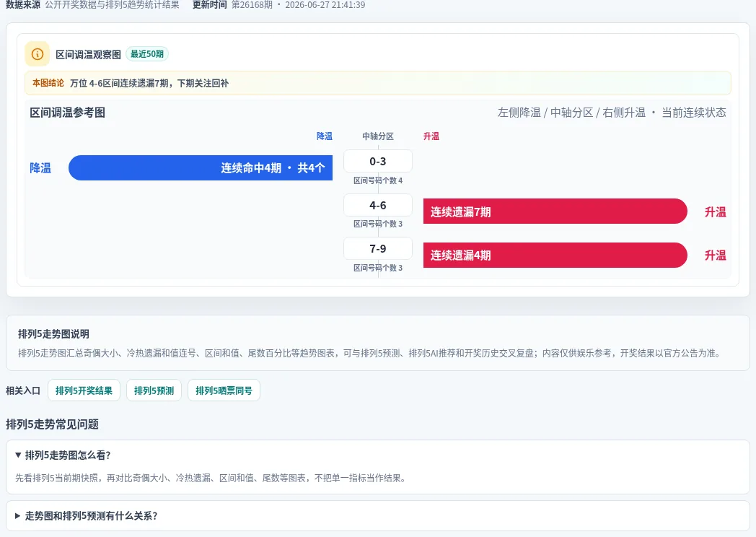
Task: Click the 本图结论 conclusion banner
Action: (x=378, y=83)
